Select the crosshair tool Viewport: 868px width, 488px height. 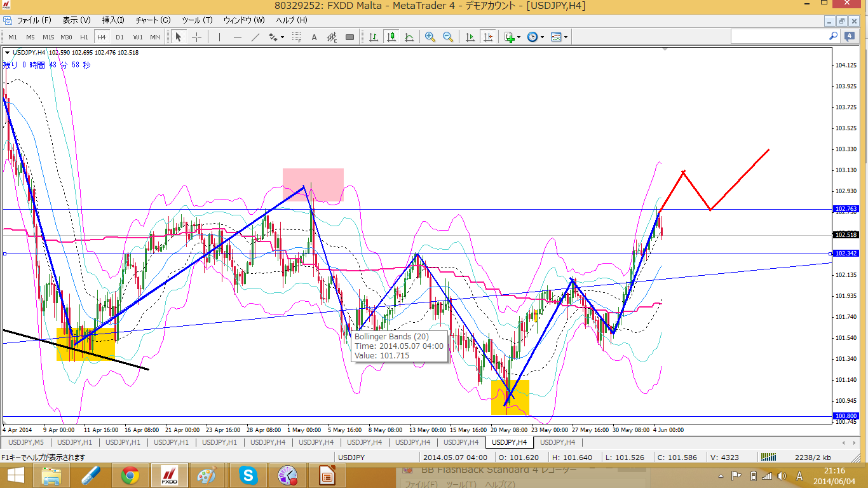196,37
